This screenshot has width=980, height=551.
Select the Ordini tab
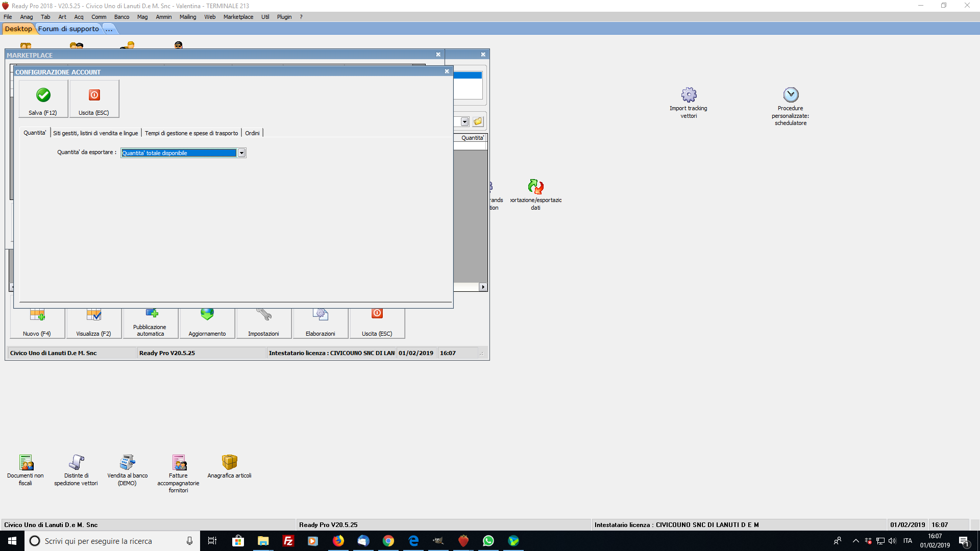click(x=252, y=133)
